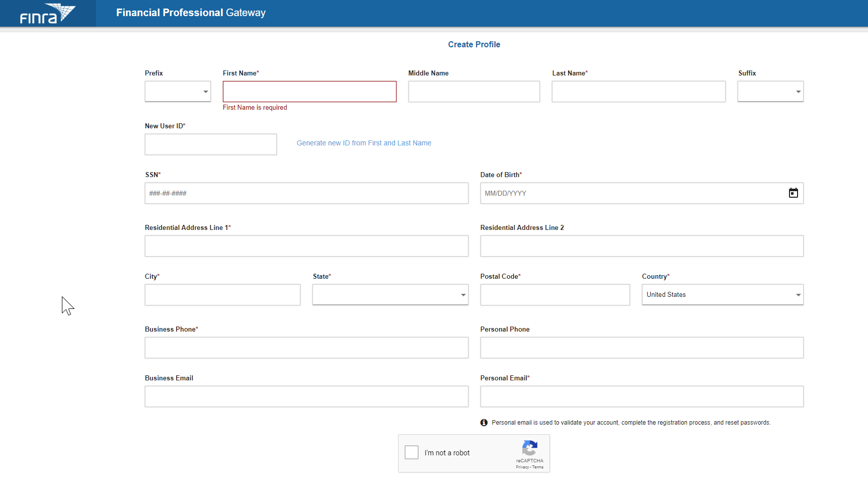This screenshot has width=868, height=480.
Task: Open the reCAPTCHA Terms link
Action: click(538, 467)
